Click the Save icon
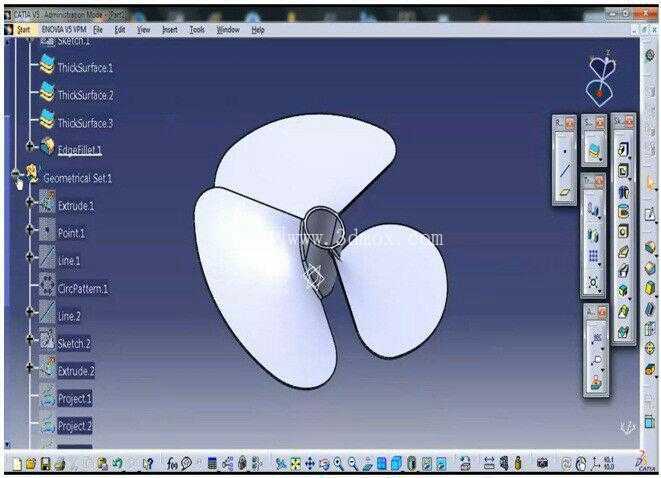The width and height of the screenshot is (661, 478). [45, 464]
